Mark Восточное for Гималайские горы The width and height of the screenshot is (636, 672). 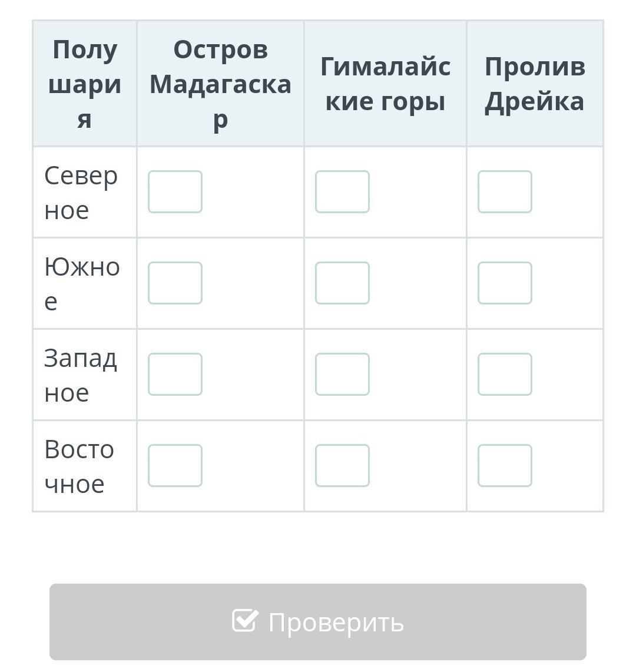pyautogui.click(x=342, y=465)
